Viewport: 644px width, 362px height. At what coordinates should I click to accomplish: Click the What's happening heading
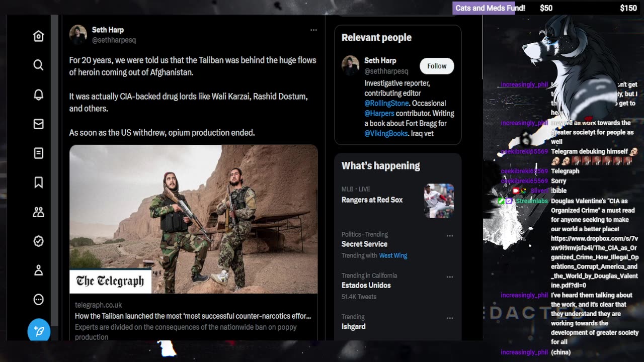pyautogui.click(x=380, y=166)
